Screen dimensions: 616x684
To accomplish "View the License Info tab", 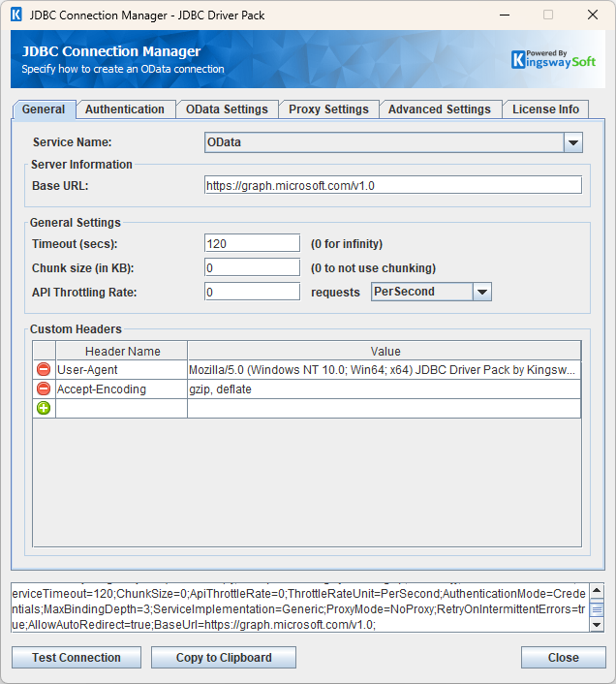I will tap(545, 109).
